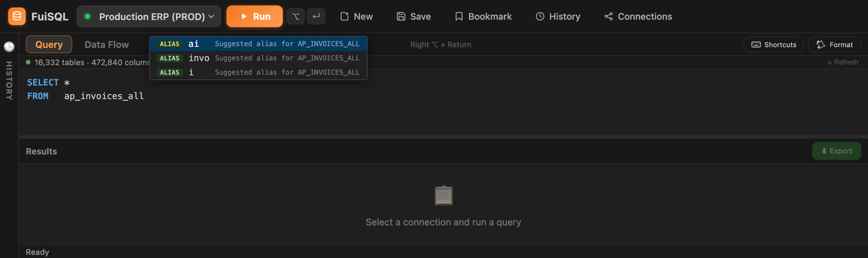Image resolution: width=868 pixels, height=258 pixels.
Task: Run the current SQL query
Action: (x=255, y=16)
